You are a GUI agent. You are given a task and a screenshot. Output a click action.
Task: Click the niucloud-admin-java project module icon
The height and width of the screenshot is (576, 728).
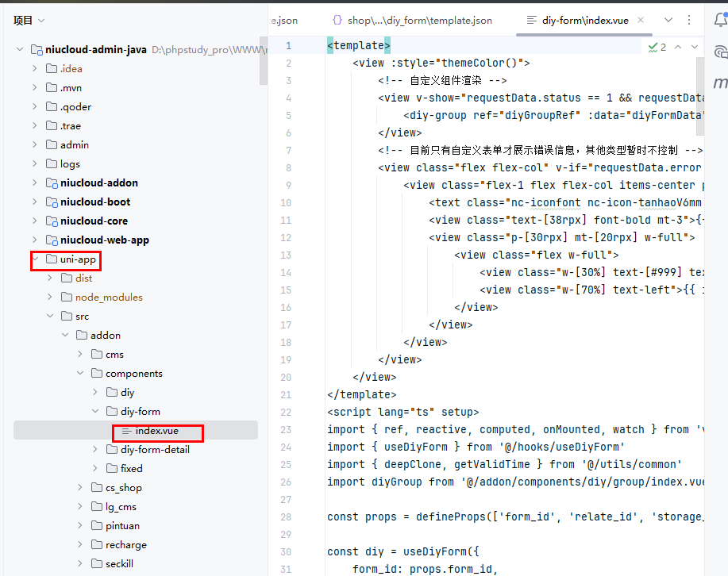pyautogui.click(x=36, y=50)
